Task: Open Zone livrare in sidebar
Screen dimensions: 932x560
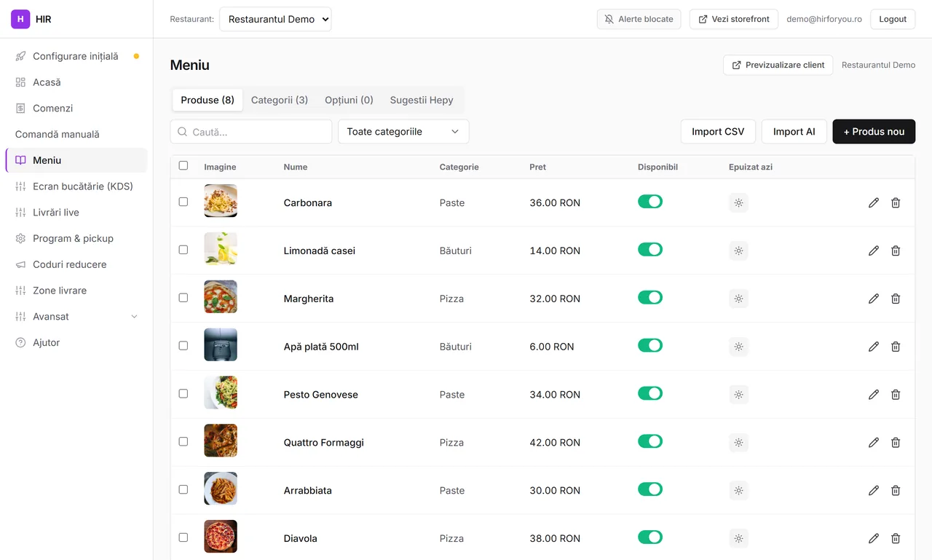Action: pyautogui.click(x=76, y=291)
